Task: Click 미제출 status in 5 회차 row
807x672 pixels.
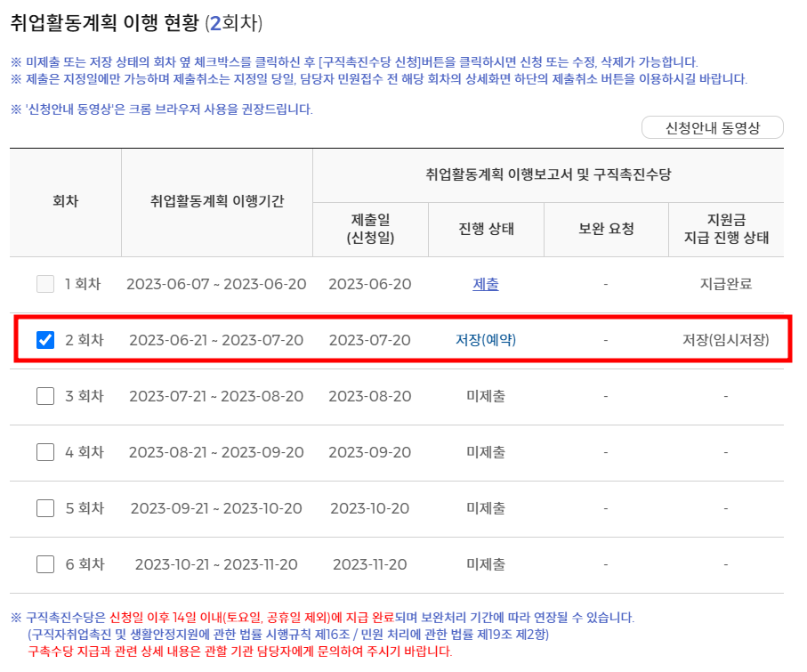Action: coord(485,508)
